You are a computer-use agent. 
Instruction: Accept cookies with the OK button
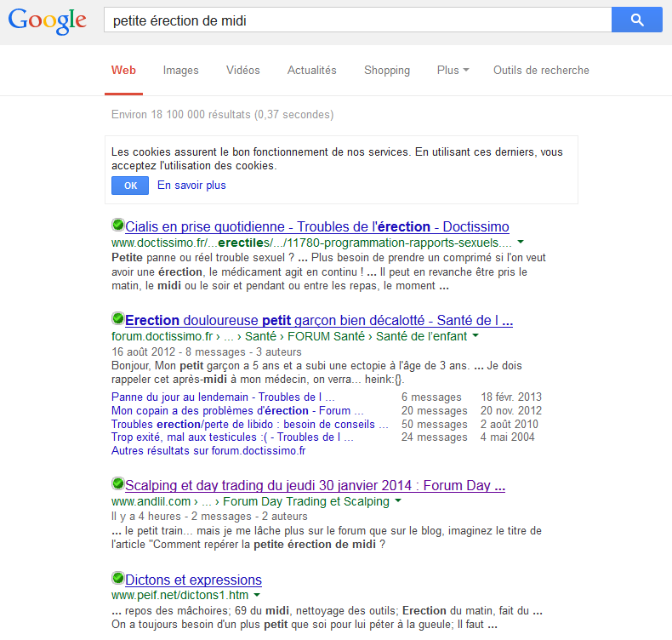[x=130, y=186]
